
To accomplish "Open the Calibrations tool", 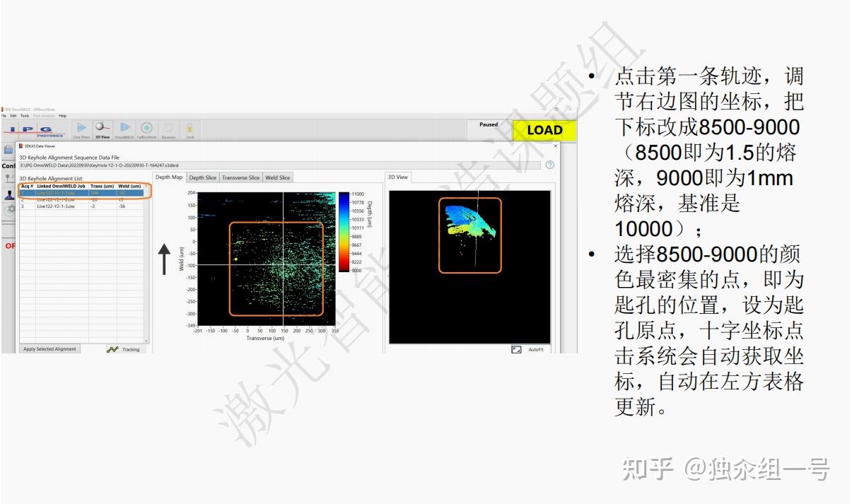I will pos(146,129).
